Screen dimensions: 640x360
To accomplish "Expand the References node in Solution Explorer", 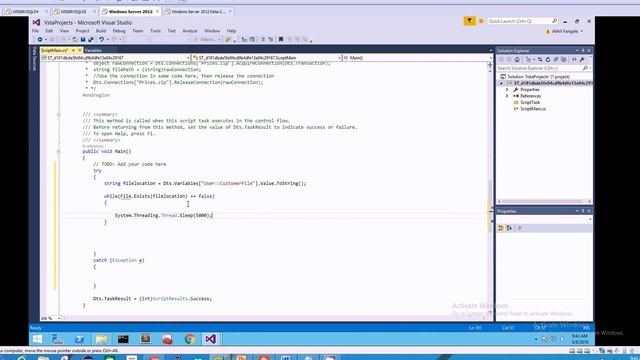I will [507, 96].
